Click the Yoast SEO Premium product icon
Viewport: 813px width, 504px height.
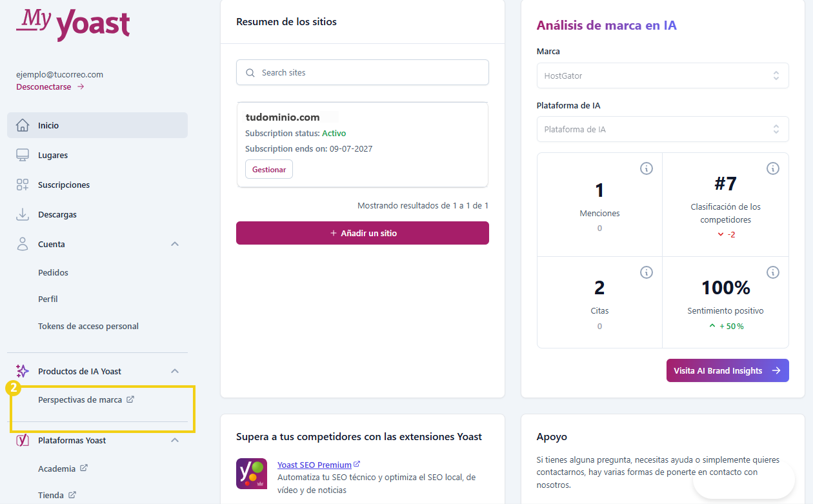[252, 474]
